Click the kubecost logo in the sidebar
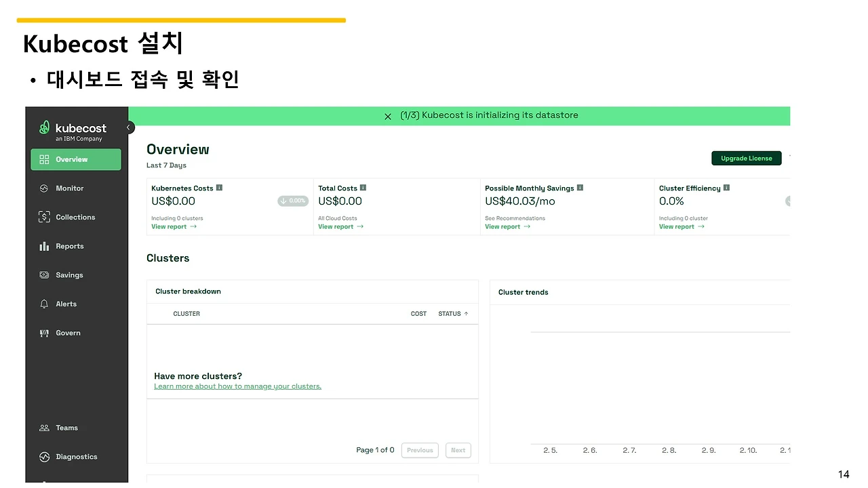 point(73,130)
